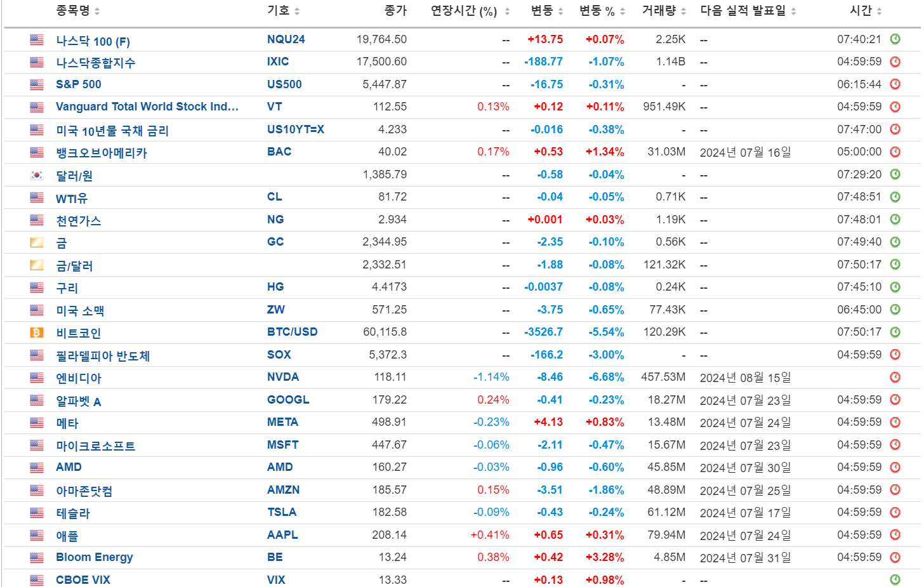Click the US500 ticker symbol
The image size is (924, 587).
click(284, 84)
